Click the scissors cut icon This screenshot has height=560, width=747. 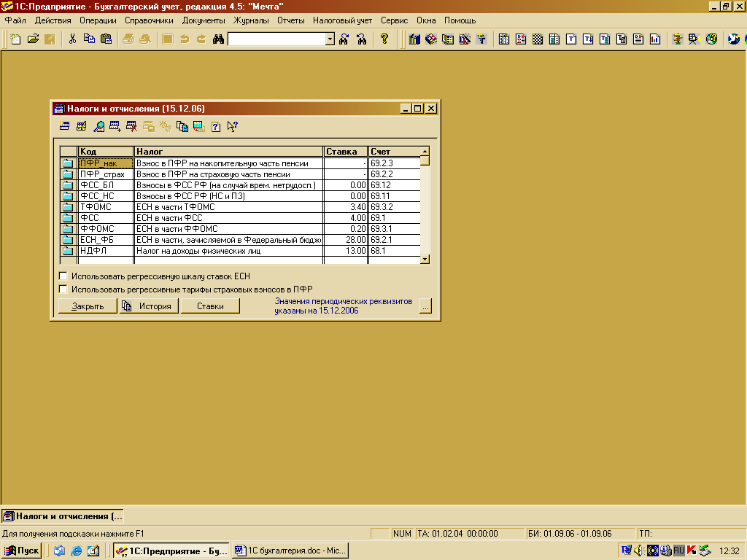(72, 39)
